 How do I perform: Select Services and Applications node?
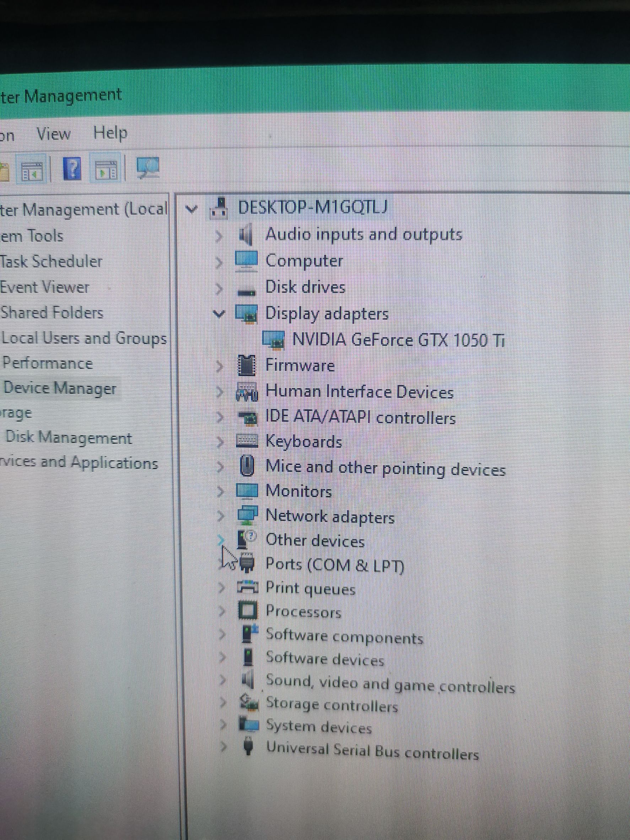point(79,463)
